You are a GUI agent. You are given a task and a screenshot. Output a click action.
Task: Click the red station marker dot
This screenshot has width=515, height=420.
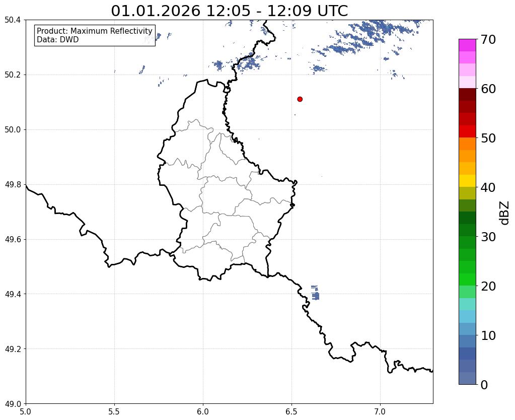pos(300,99)
